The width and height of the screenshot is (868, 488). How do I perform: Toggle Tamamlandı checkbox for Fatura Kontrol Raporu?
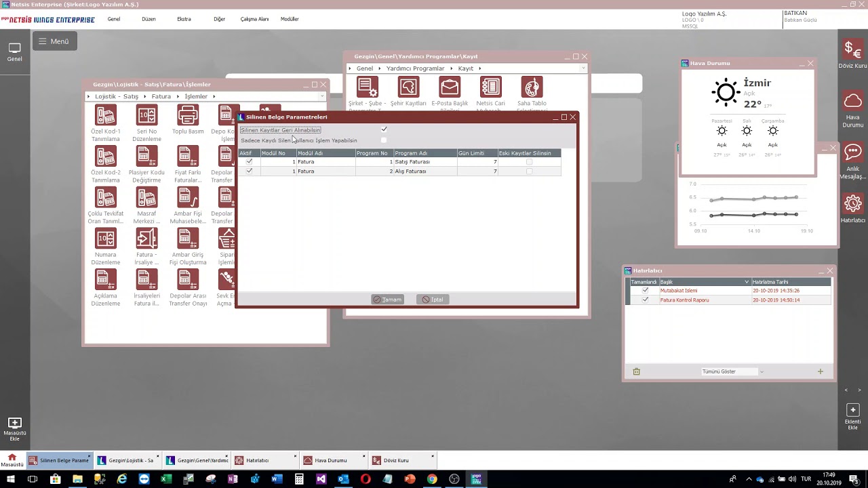click(x=645, y=300)
